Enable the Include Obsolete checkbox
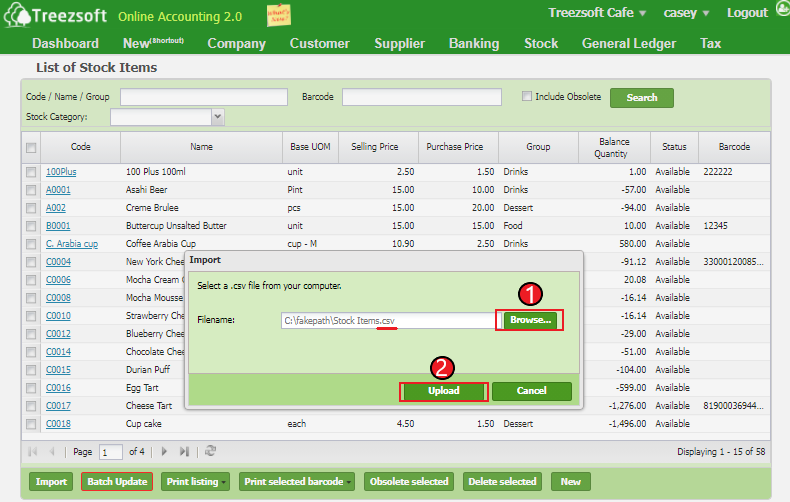The image size is (790, 502). 527,97
